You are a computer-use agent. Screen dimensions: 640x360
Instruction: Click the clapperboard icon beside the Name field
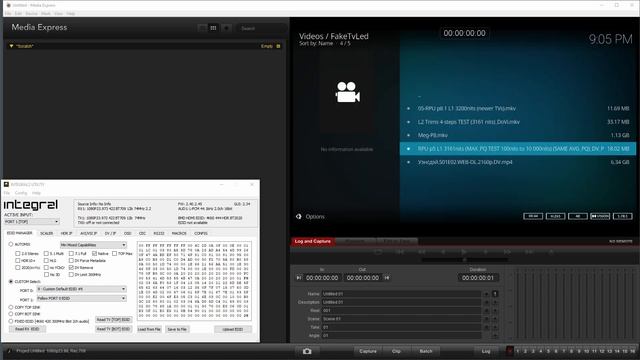point(495,294)
